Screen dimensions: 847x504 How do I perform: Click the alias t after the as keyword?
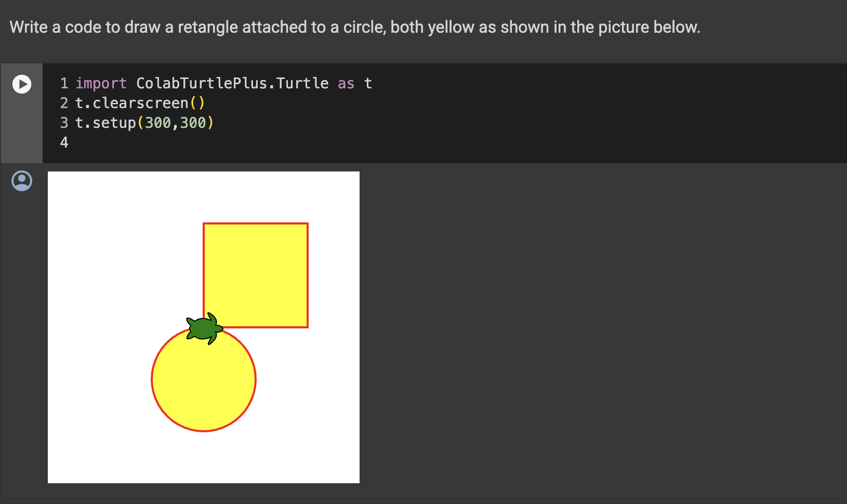click(x=368, y=83)
